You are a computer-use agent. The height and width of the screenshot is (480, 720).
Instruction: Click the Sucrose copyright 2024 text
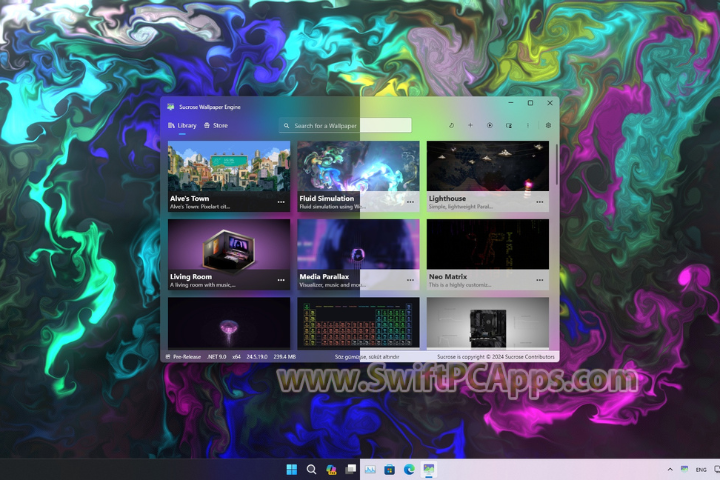point(495,357)
